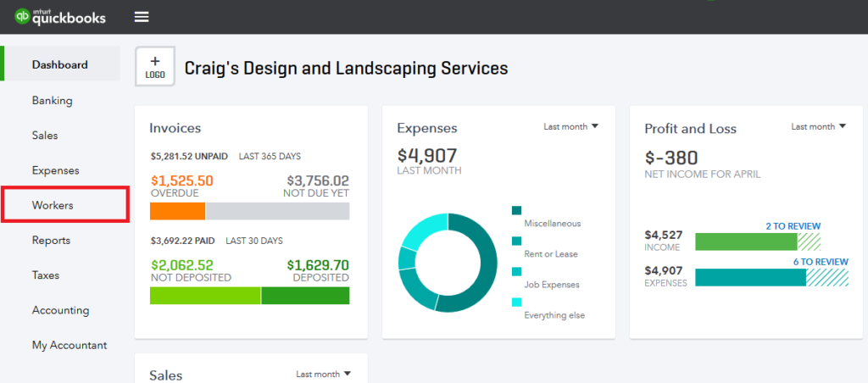Click the green income bar
The image size is (868, 383).
point(746,241)
